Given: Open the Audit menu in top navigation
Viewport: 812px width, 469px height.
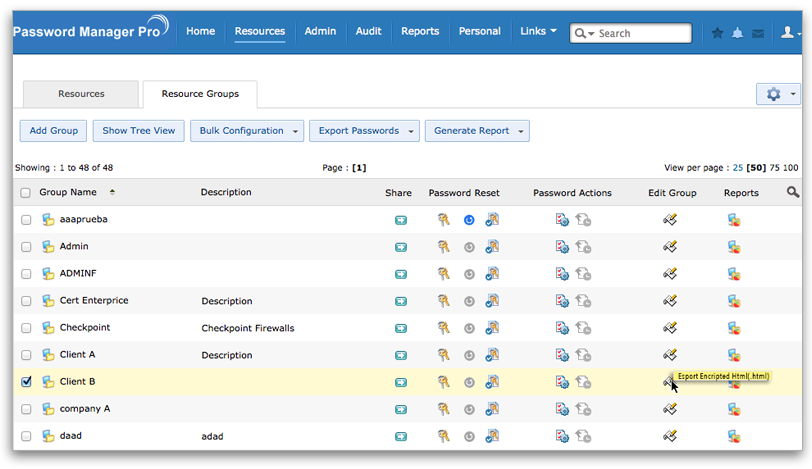Looking at the screenshot, I should click(x=368, y=32).
